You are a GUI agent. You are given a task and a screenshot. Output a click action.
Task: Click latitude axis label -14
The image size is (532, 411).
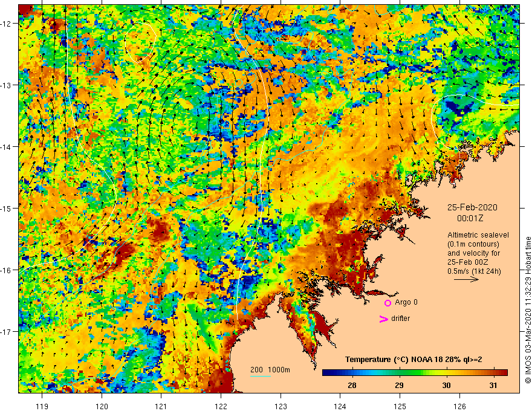point(7,147)
